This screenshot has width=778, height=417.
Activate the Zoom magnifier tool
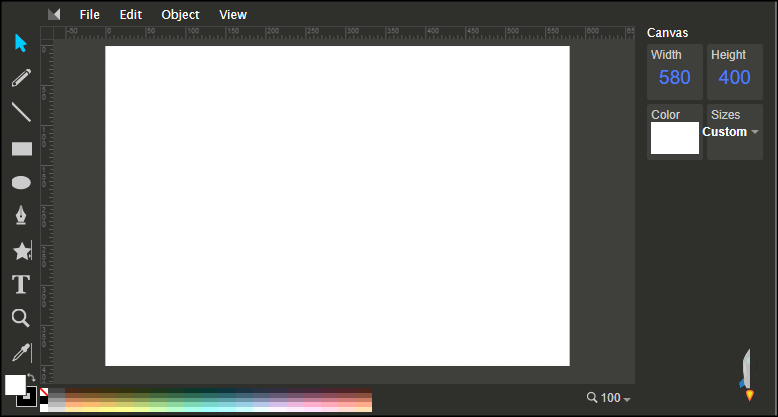pos(21,318)
